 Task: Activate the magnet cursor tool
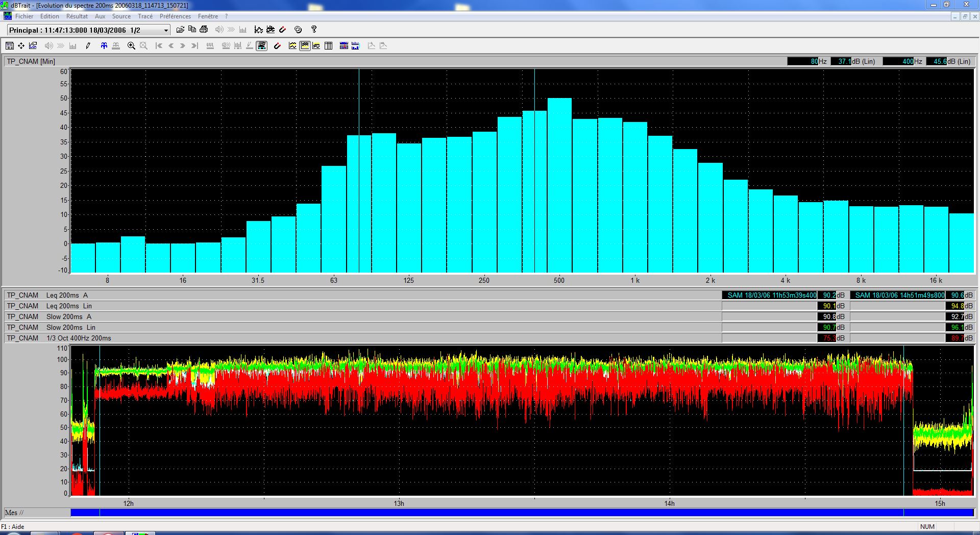coord(277,45)
